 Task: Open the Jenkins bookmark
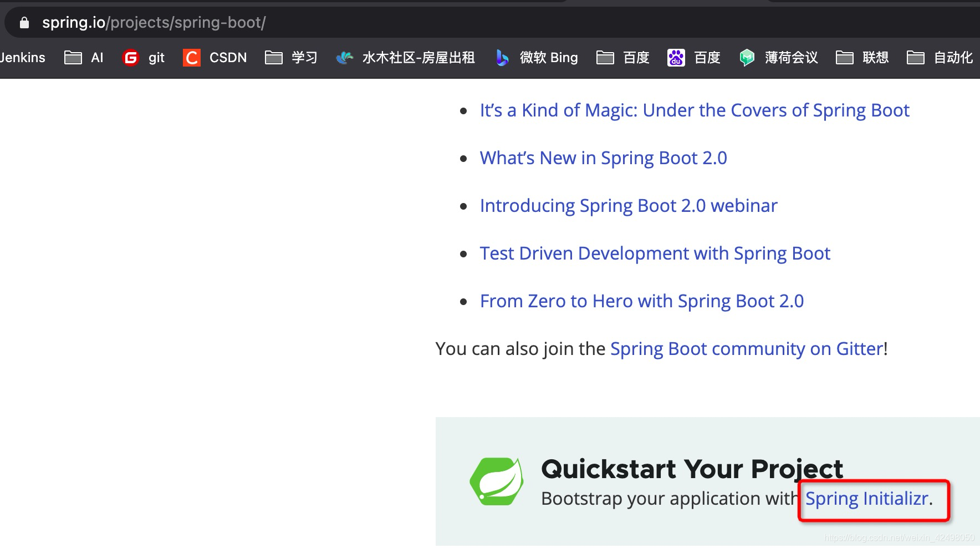click(22, 58)
